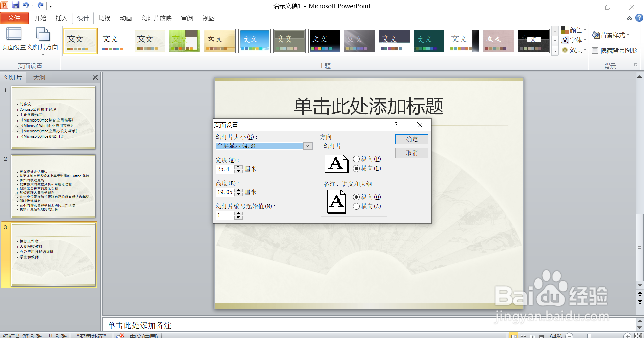
Task: Switch to the Review (审阅) ribbon tab
Action: (x=187, y=18)
